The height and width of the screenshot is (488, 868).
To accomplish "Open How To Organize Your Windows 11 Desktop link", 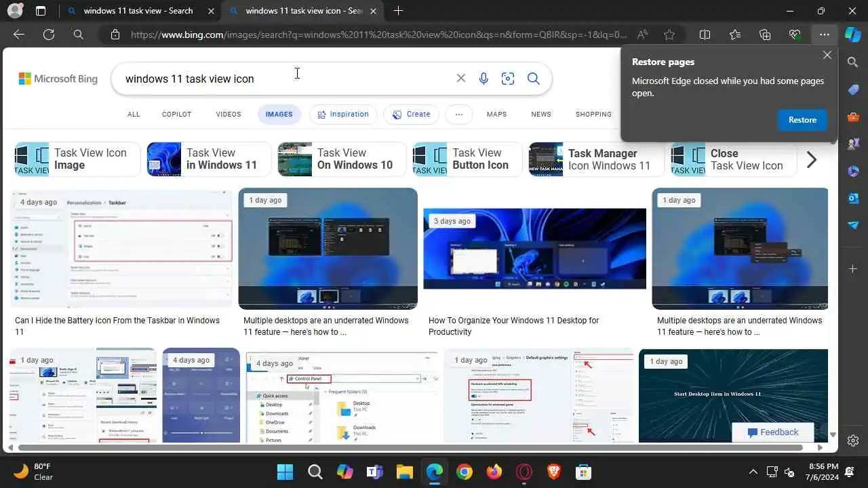I will pos(513,326).
